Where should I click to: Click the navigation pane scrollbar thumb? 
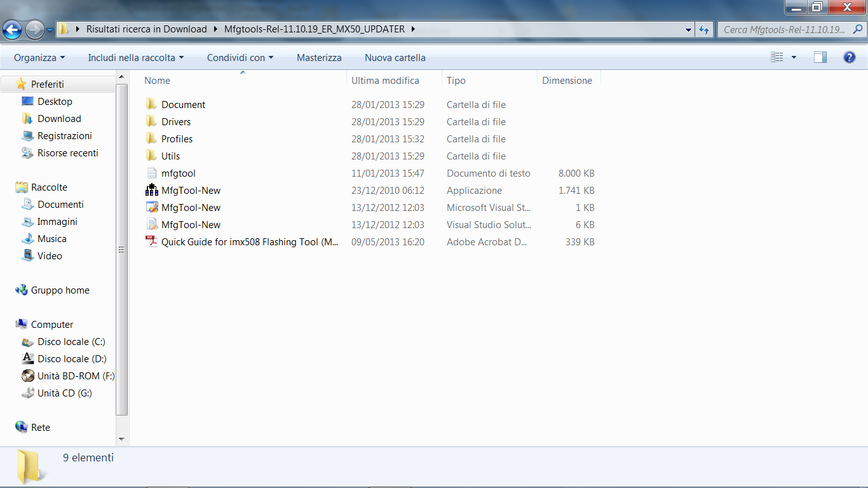[x=123, y=248]
